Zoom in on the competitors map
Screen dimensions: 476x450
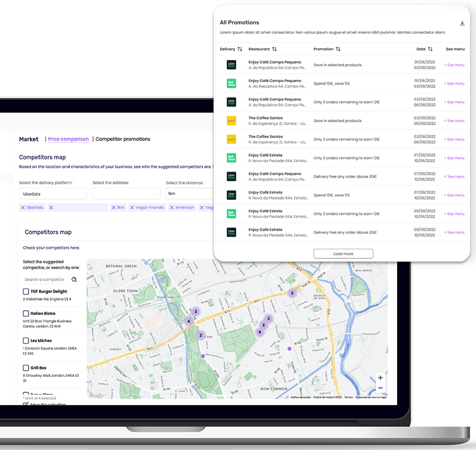tap(380, 377)
